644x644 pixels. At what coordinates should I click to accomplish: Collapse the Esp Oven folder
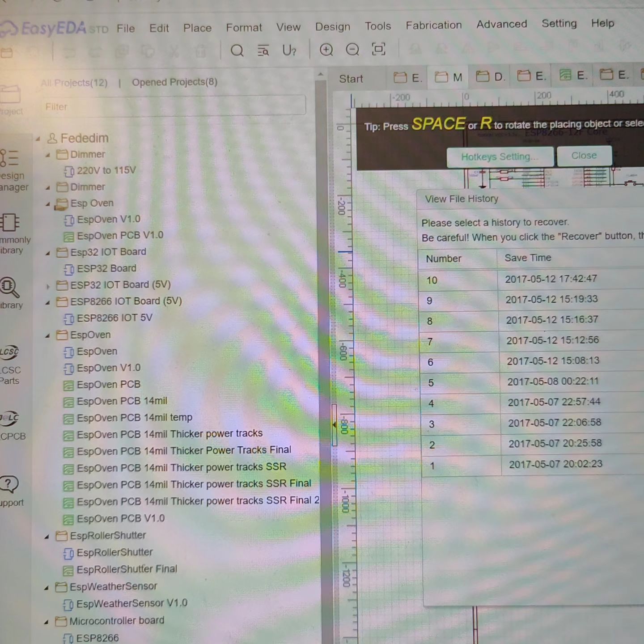click(47, 204)
